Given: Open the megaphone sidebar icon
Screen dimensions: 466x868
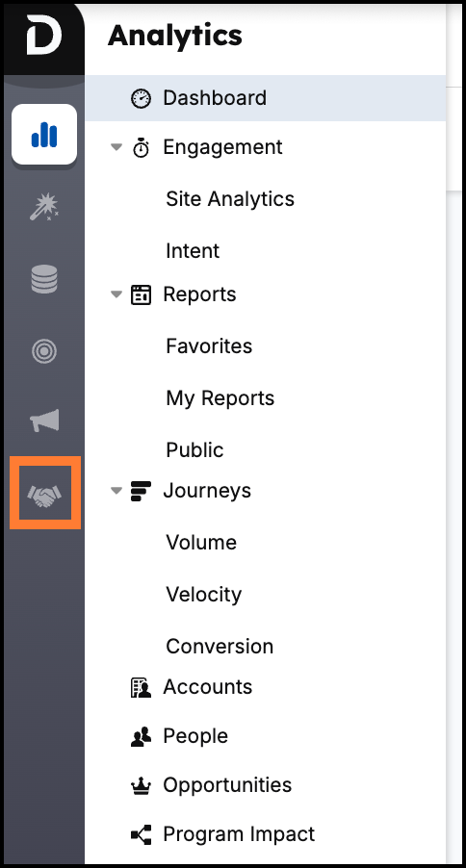Looking at the screenshot, I should pos(44,421).
